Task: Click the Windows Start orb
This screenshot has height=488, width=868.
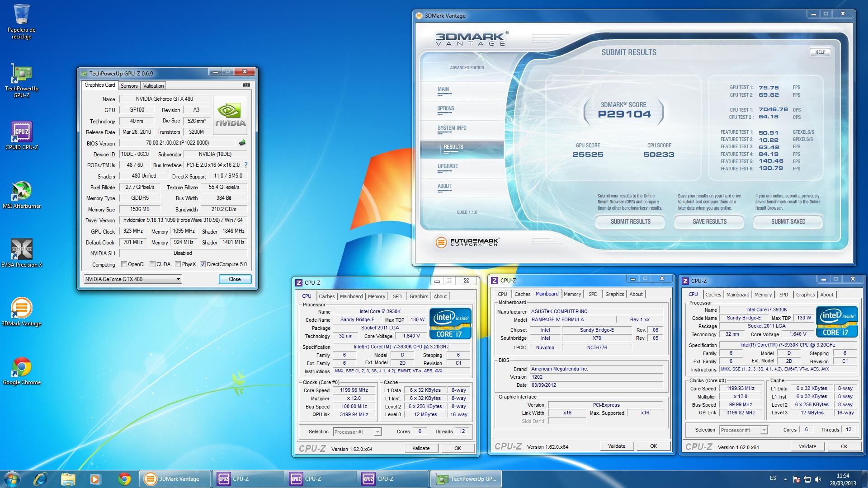Action: 12,479
